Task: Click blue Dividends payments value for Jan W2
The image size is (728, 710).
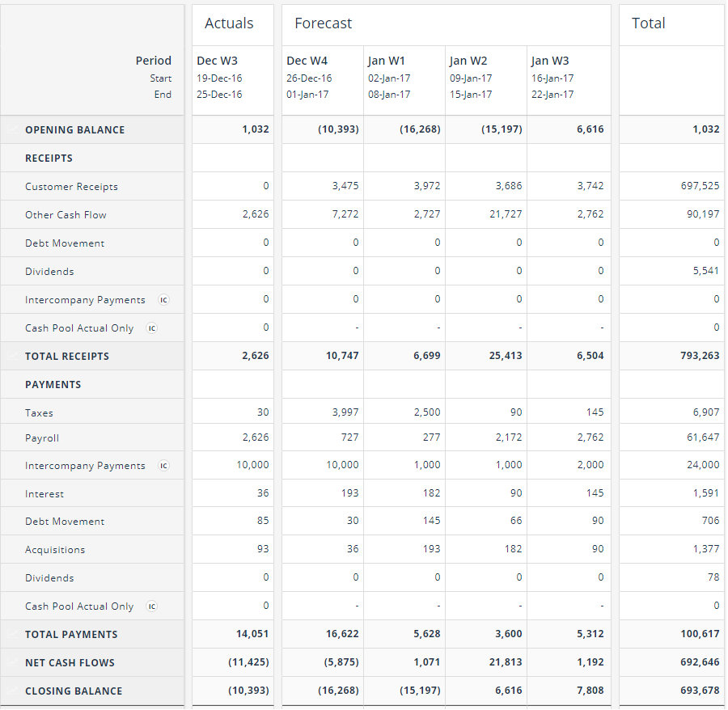Action: tap(518, 577)
